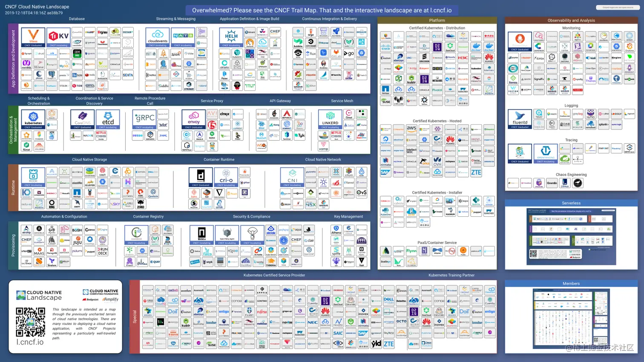644x362 pixels.
Task: Open the aws hosted Kubernetes logo
Action: pyautogui.click(x=411, y=129)
